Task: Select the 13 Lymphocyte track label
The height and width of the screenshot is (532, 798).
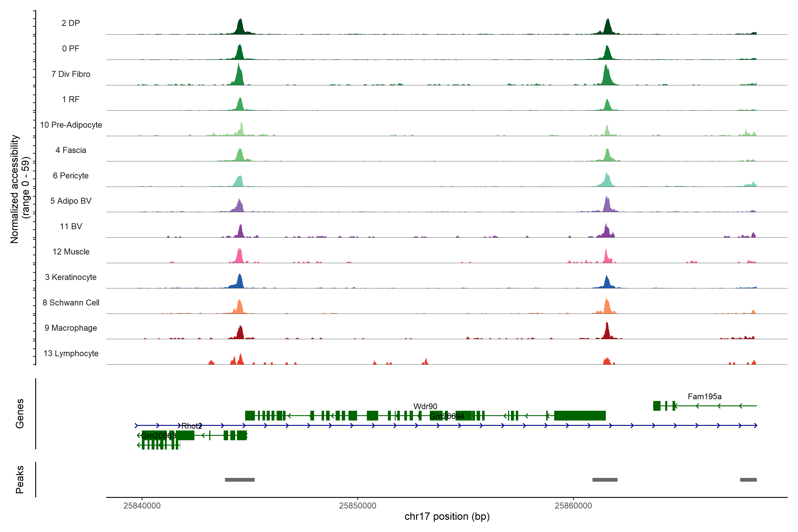Action: click(x=71, y=353)
